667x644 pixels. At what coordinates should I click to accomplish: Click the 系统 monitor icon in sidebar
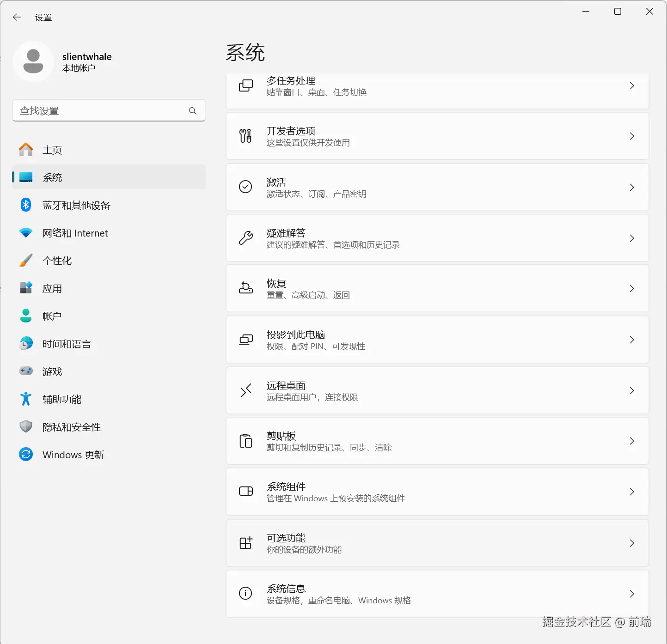[26, 177]
